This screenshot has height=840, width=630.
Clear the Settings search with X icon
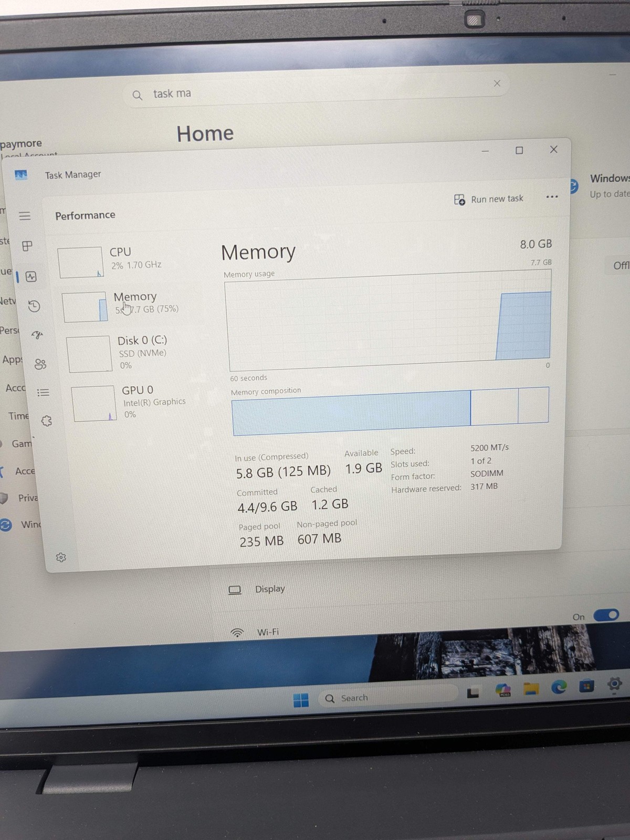pyautogui.click(x=497, y=83)
